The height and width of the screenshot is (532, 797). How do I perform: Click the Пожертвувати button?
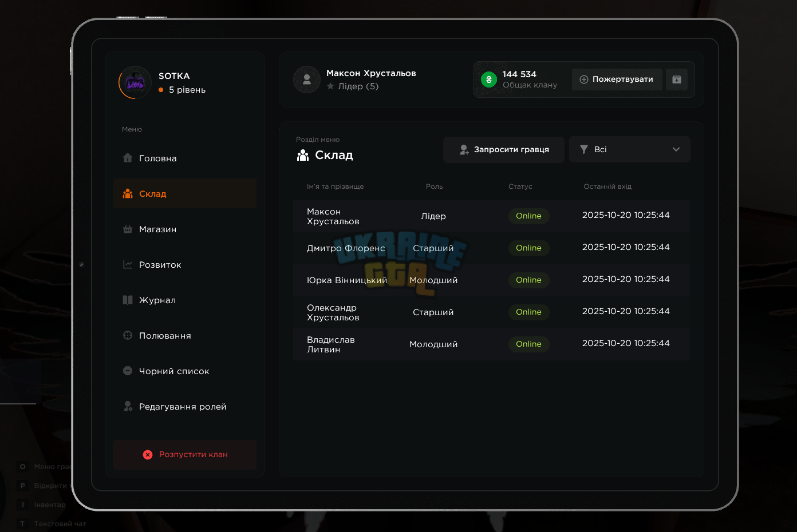(x=617, y=80)
